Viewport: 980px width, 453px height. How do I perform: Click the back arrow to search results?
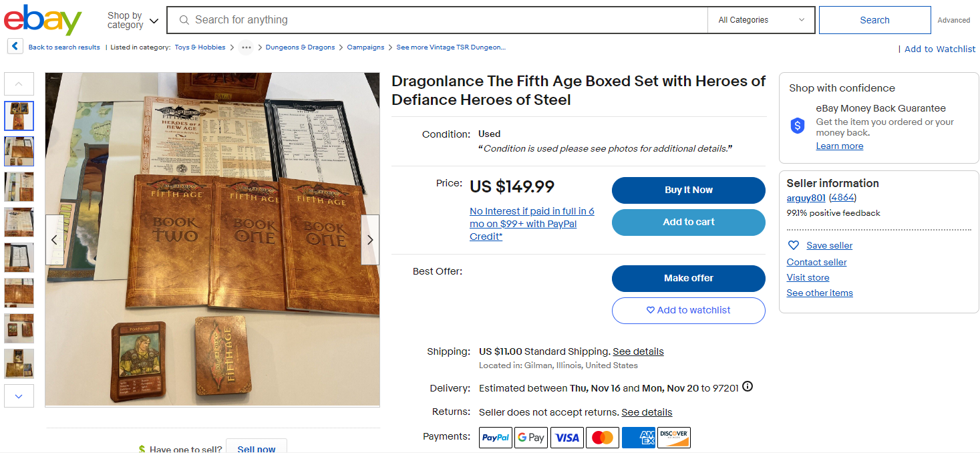click(x=15, y=47)
